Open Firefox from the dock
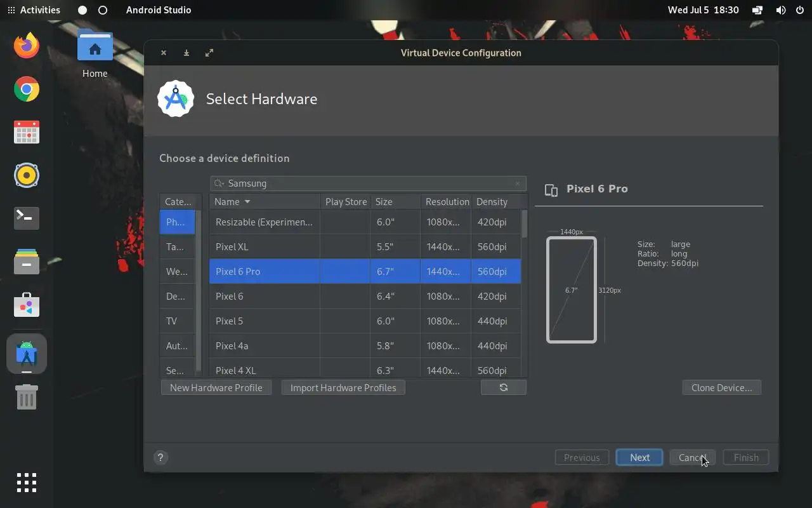The height and width of the screenshot is (508, 812). click(27, 46)
